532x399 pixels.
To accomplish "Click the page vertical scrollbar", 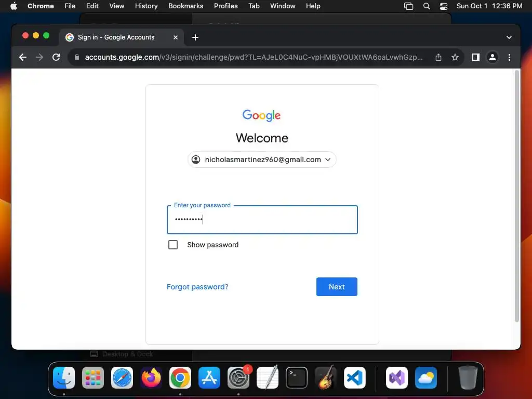I will point(517,196).
